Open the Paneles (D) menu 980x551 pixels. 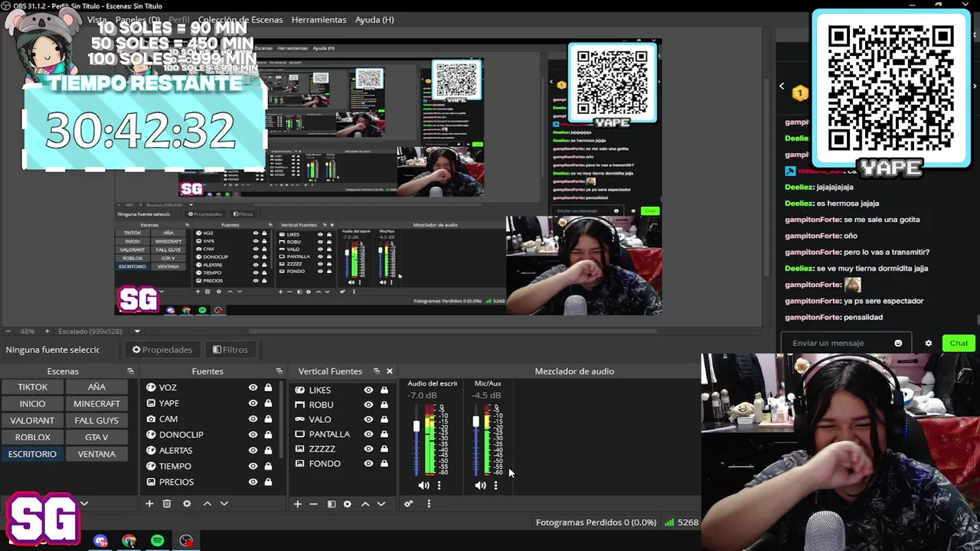point(138,19)
